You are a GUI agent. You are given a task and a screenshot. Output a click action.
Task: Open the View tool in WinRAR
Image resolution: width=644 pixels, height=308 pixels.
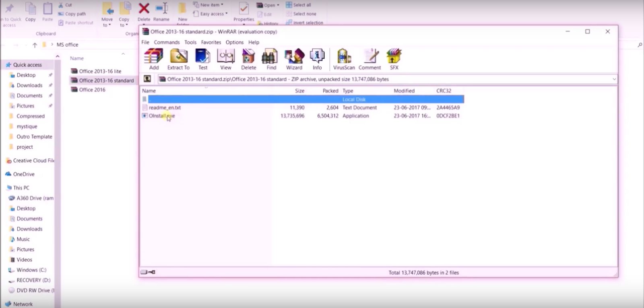point(226,59)
